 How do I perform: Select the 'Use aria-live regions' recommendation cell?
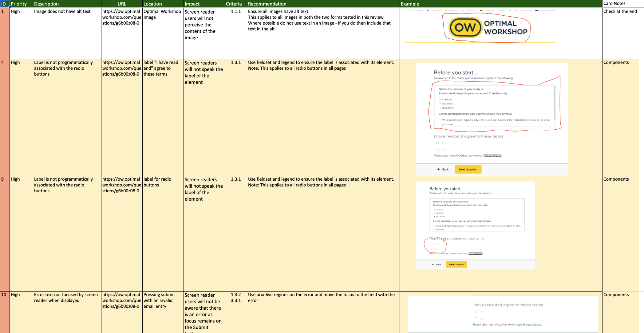pos(323,312)
